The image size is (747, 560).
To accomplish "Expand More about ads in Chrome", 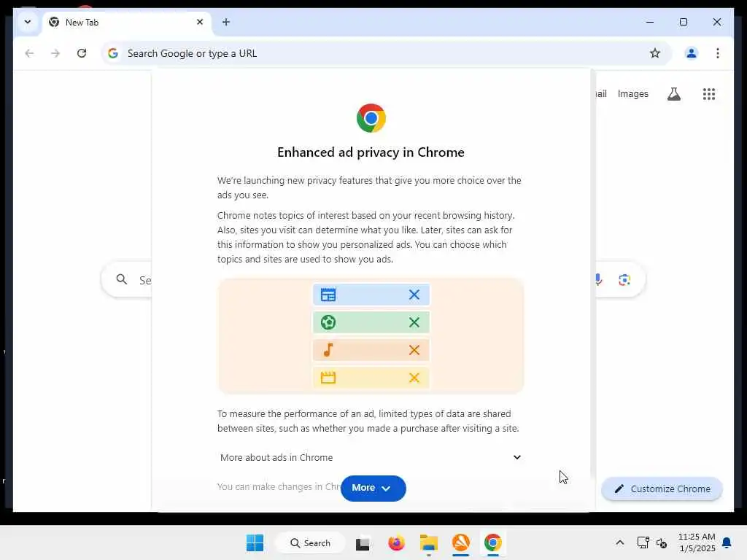I will tap(371, 457).
